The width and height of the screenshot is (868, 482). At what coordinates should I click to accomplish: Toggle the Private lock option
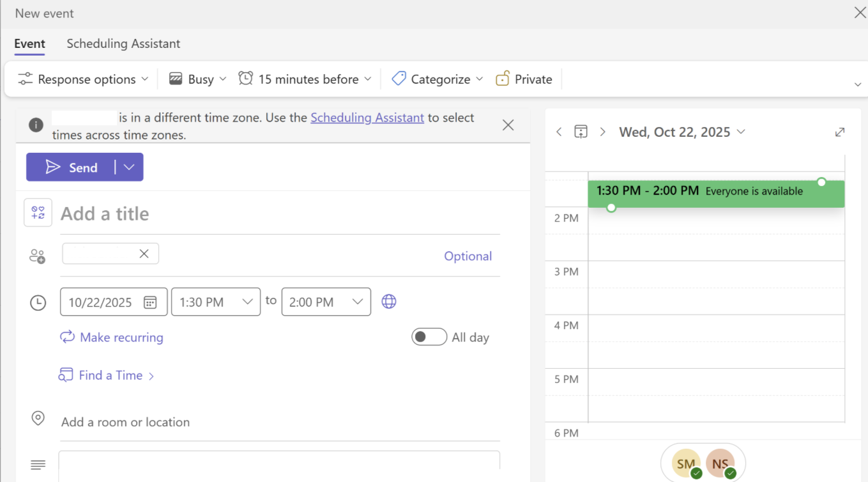pos(524,79)
